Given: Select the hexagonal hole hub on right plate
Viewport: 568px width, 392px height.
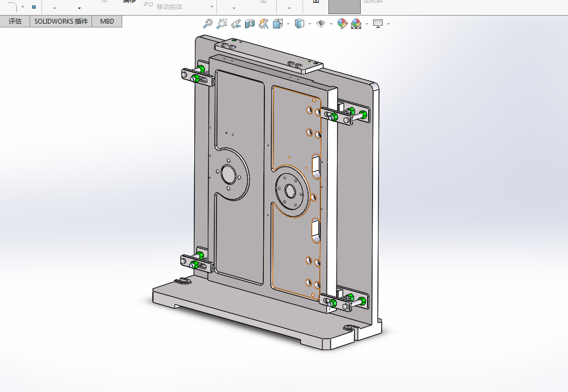Looking at the screenshot, I should (x=290, y=191).
